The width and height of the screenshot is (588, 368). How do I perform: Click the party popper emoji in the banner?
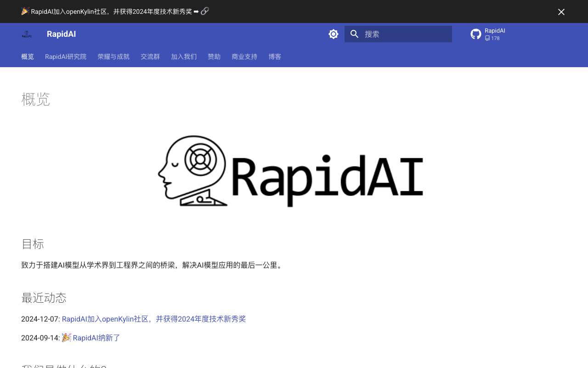tap(25, 11)
